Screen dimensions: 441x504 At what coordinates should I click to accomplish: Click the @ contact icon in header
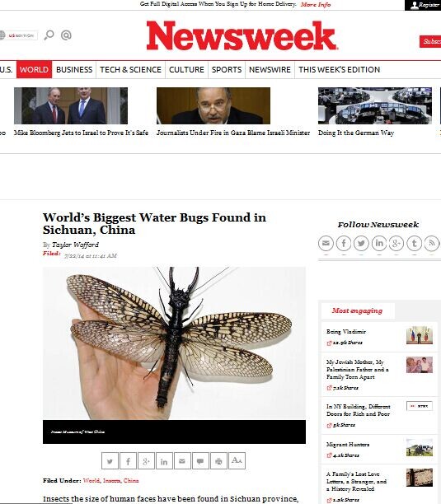pyautogui.click(x=66, y=35)
